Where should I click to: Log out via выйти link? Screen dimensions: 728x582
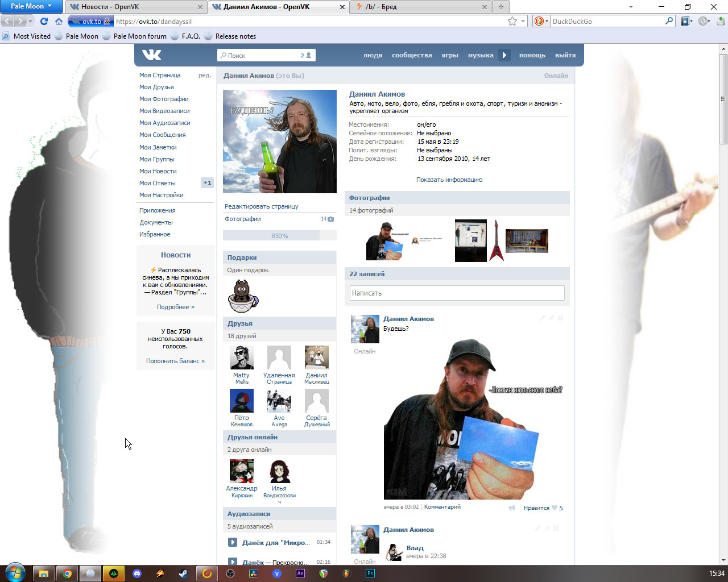(565, 55)
